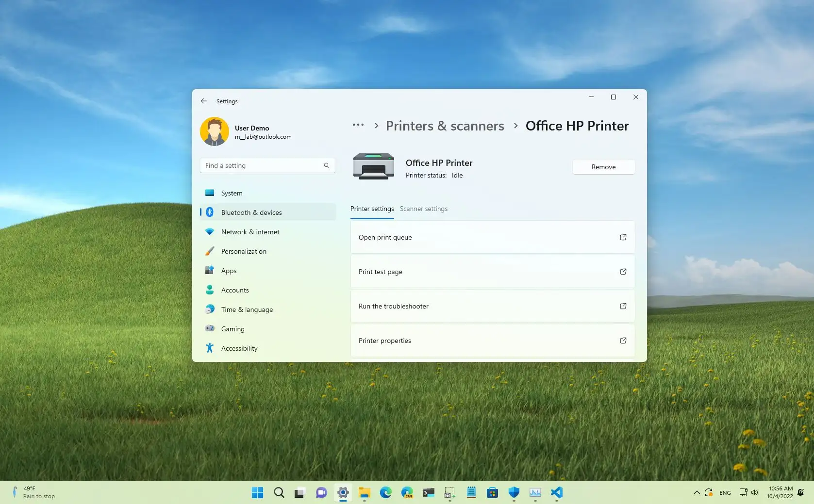Select the Printer settings tab
814x504 pixels.
pyautogui.click(x=372, y=209)
